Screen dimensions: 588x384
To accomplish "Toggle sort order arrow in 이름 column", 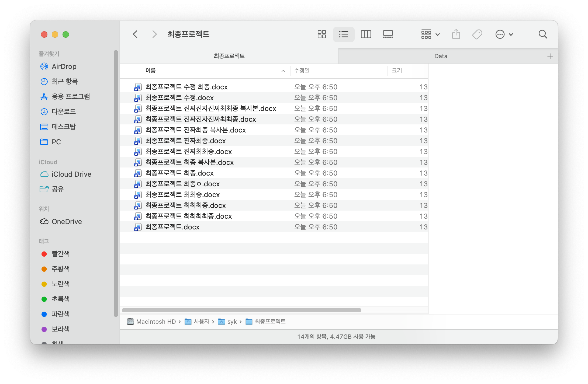I will click(x=283, y=71).
